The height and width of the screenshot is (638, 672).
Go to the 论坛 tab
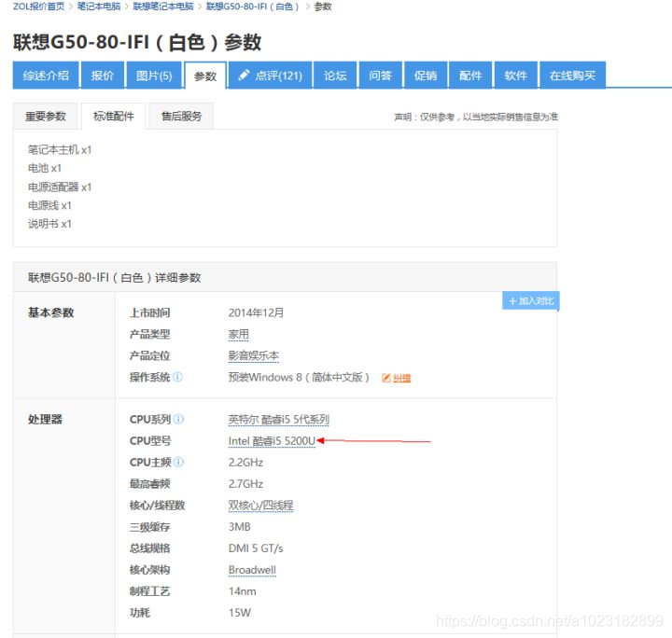point(335,76)
